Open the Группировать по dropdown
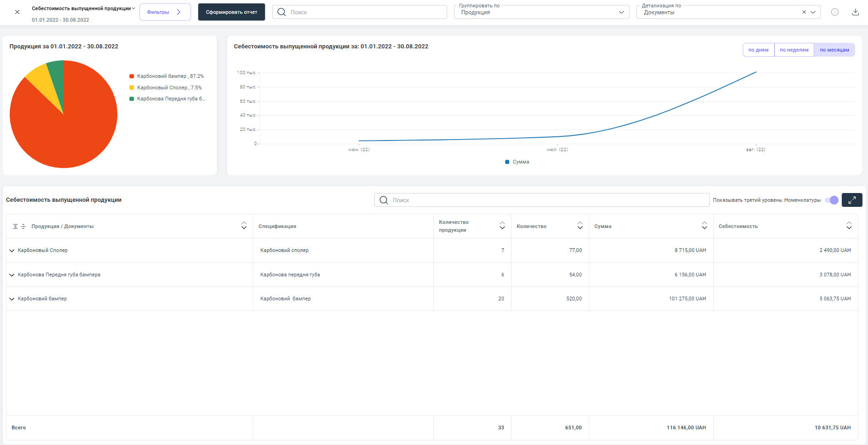Screen dimensions: 868x445 [x=541, y=12]
